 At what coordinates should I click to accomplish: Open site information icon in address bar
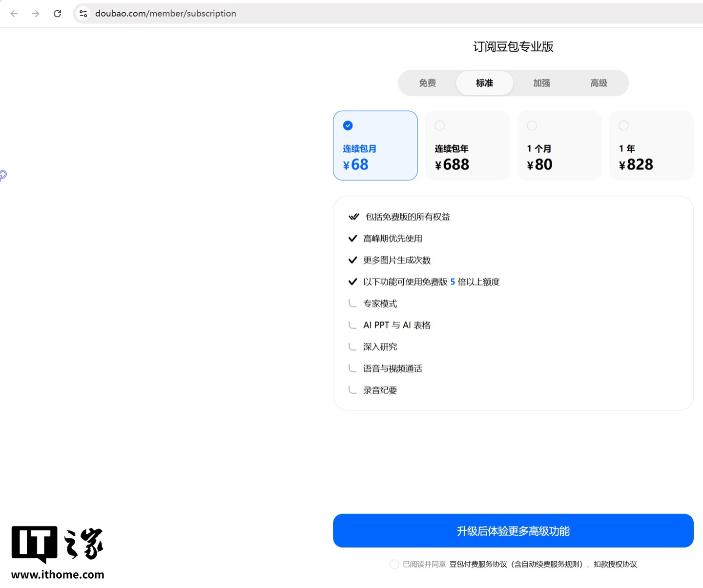[83, 14]
